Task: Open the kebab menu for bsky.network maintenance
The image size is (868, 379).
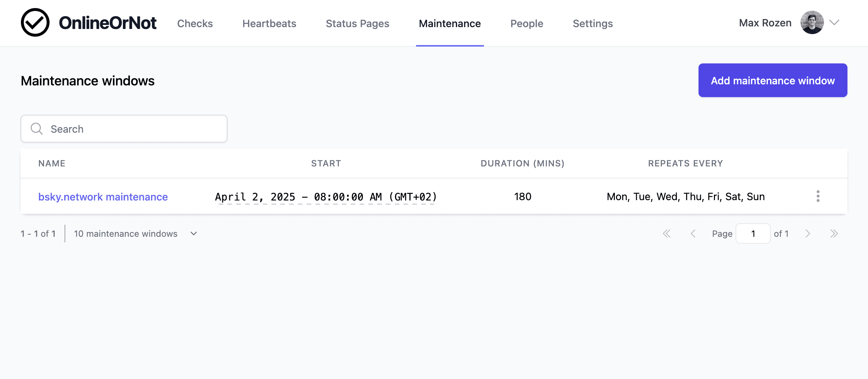Action: [x=818, y=196]
